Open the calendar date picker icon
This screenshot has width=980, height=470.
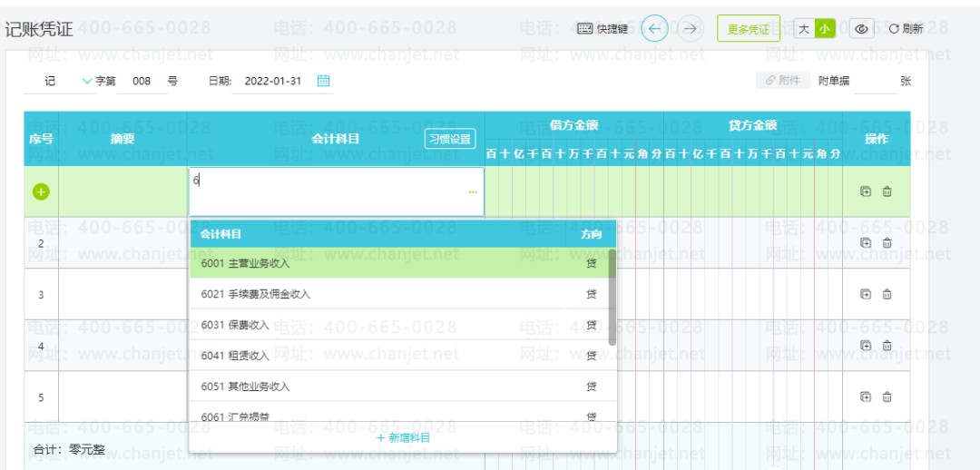pos(323,81)
